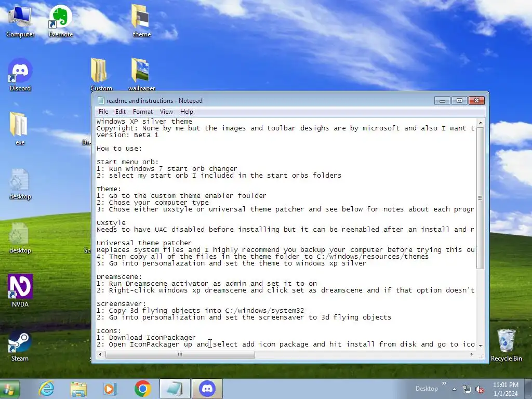The height and width of the screenshot is (399, 532).
Task: Open Windows Explorer from the taskbar
Action: (x=78, y=389)
